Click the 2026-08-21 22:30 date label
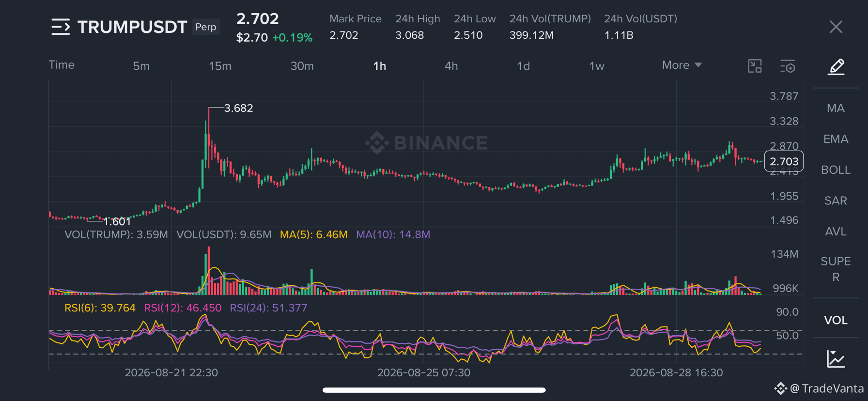Screen dimensions: 868x401 [171, 372]
